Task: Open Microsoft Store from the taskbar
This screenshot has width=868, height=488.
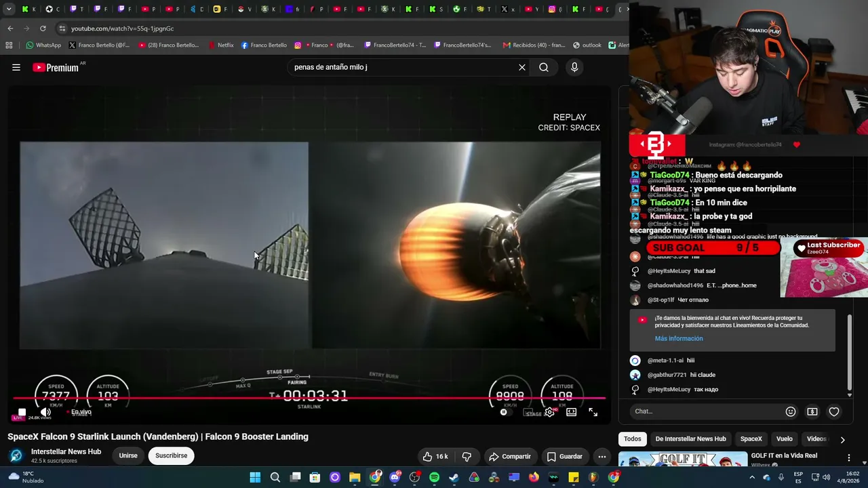Action: [315, 477]
